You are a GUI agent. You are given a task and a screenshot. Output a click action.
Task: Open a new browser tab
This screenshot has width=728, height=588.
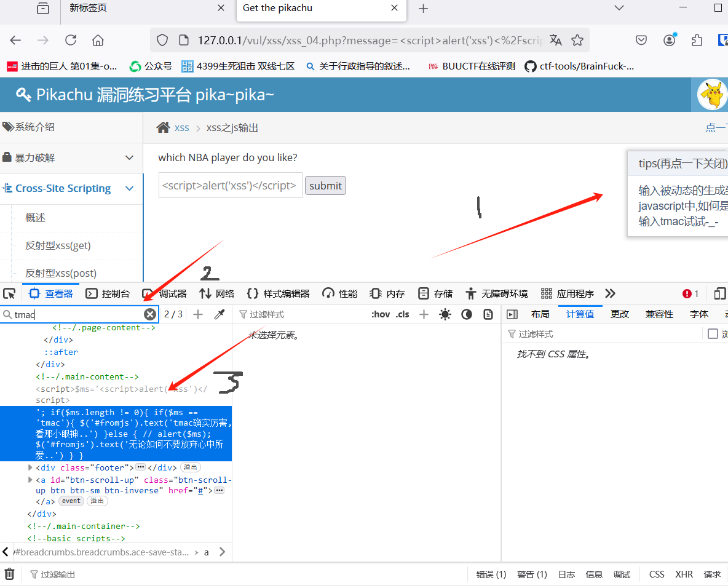(423, 9)
